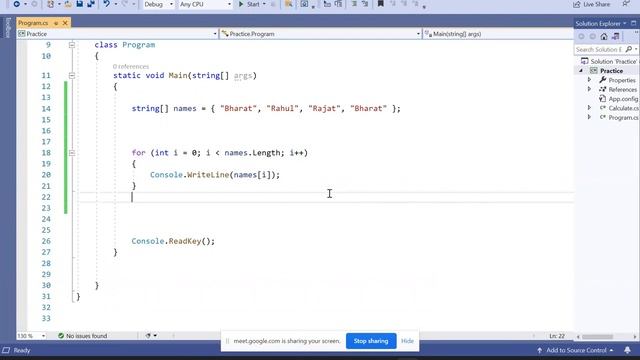This screenshot has width=640, height=360.
Task: Switch to the Program.cs tab
Action: point(33,23)
